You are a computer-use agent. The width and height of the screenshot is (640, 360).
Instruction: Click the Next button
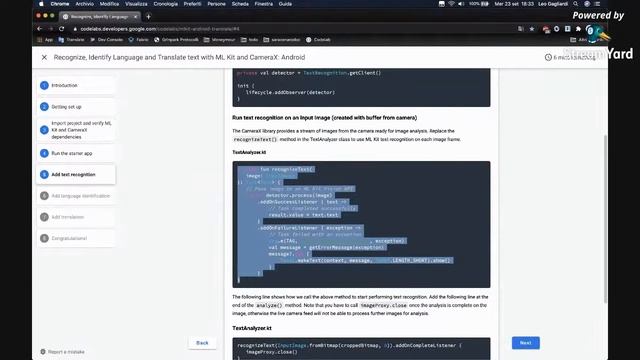coord(526,343)
